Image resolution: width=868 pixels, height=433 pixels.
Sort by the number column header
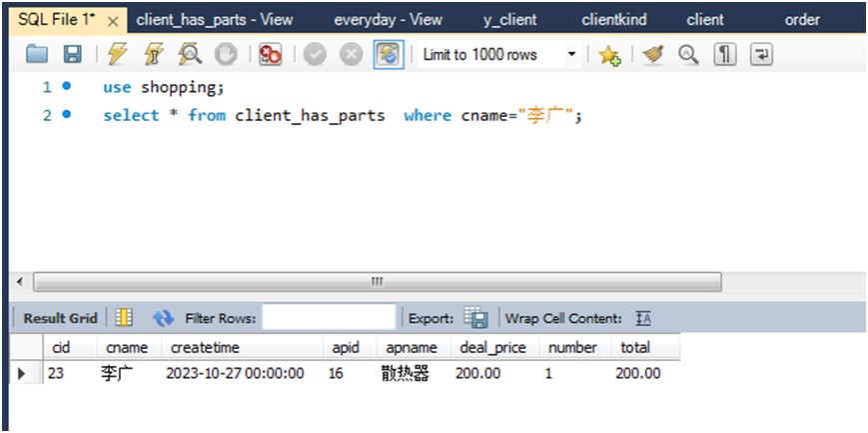click(x=575, y=348)
